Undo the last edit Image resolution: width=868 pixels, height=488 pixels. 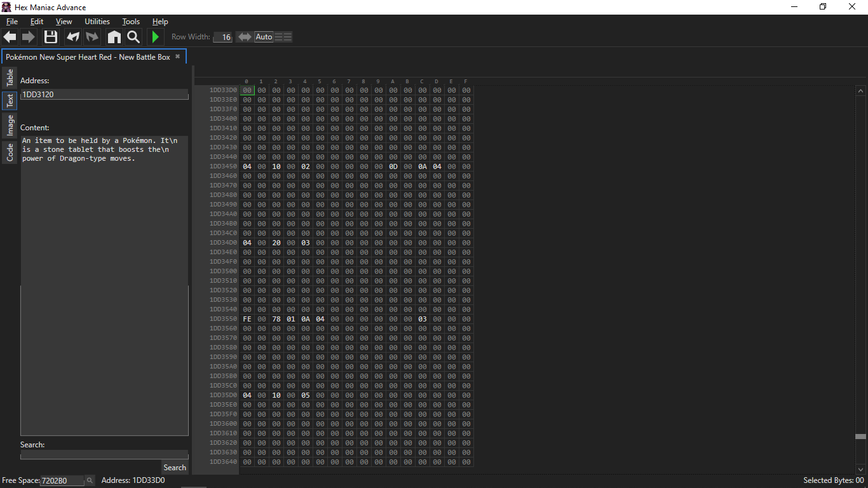(x=73, y=37)
